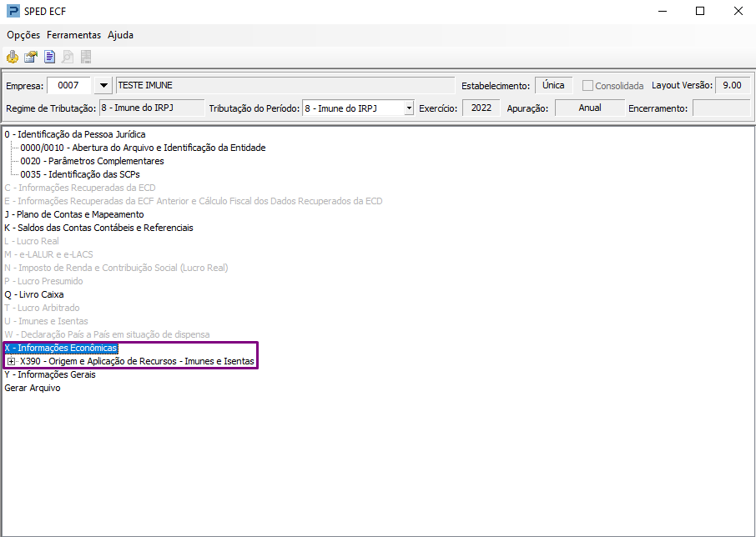Click the empty Encerramento field
Image resolution: width=756 pixels, height=537 pixels.
[721, 108]
